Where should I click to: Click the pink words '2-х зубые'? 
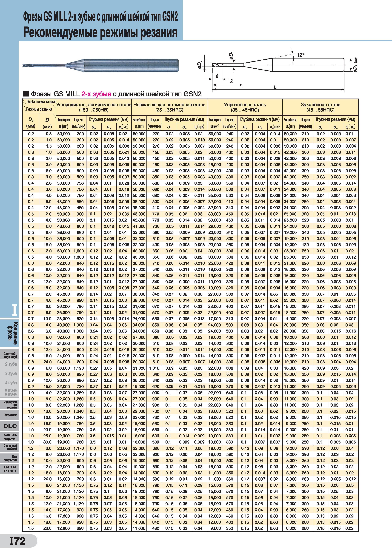(x=96, y=94)
